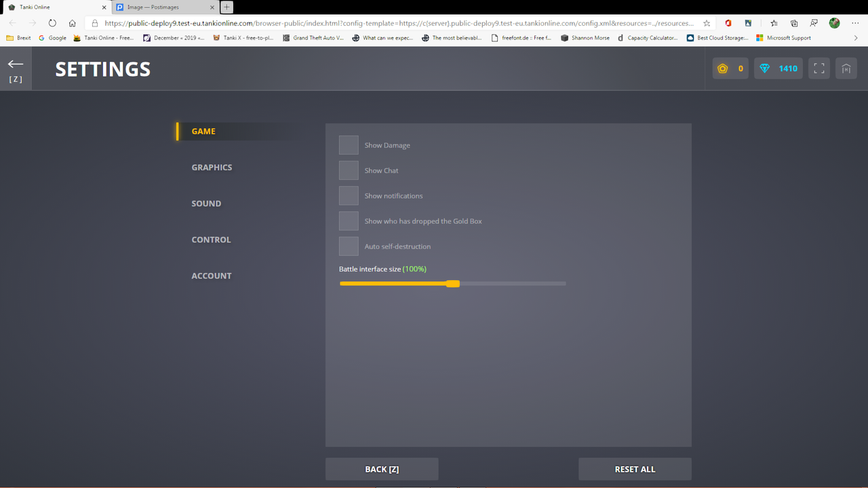
Task: Open the Best Cloud Storage bookmark
Action: click(717, 38)
